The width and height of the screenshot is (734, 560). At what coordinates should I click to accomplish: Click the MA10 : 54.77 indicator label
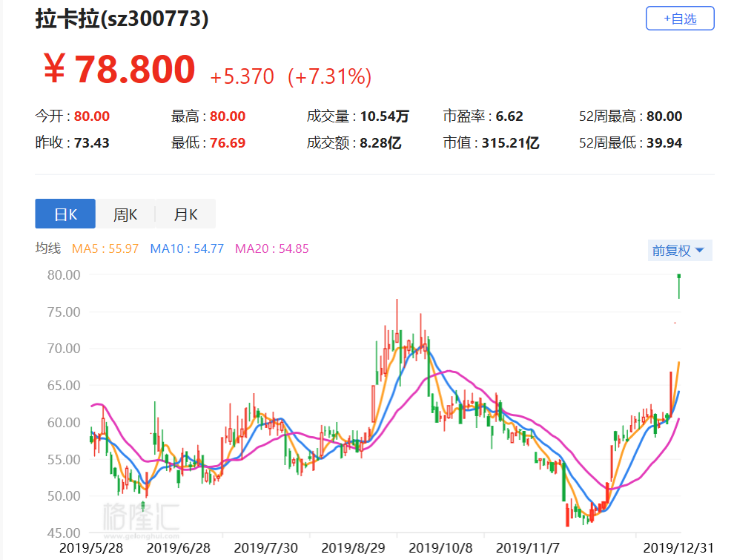click(x=187, y=248)
